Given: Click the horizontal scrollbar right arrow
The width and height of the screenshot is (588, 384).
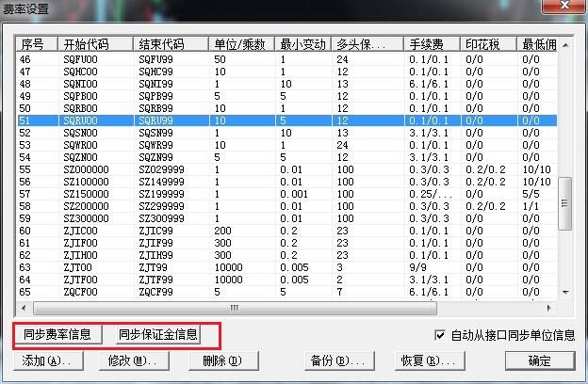Looking at the screenshot, I should click(549, 308).
